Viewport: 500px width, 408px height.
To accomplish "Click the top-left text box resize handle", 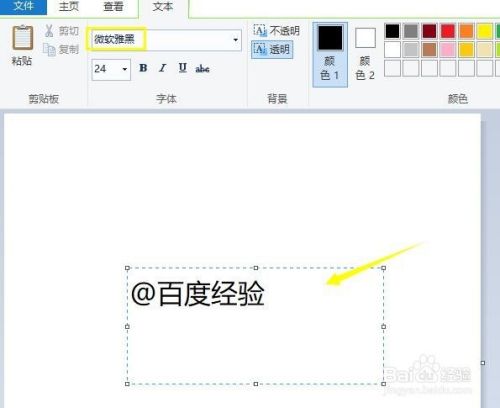I will (x=127, y=268).
